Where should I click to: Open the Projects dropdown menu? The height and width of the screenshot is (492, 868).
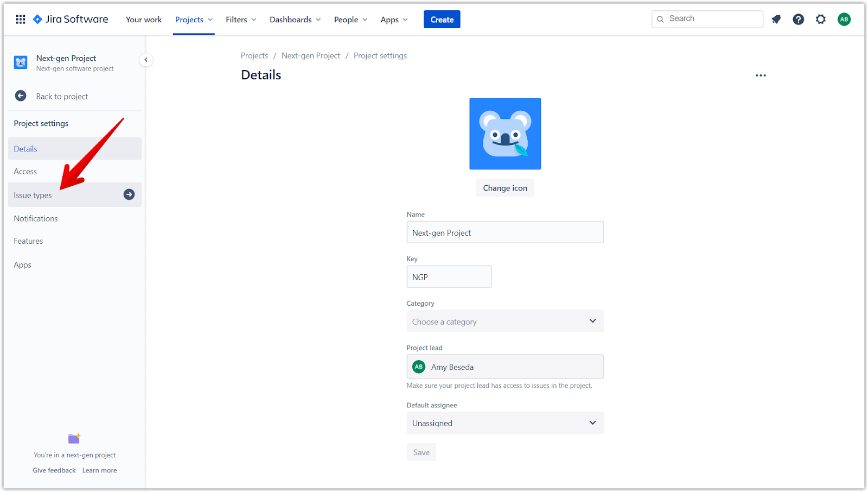[194, 20]
